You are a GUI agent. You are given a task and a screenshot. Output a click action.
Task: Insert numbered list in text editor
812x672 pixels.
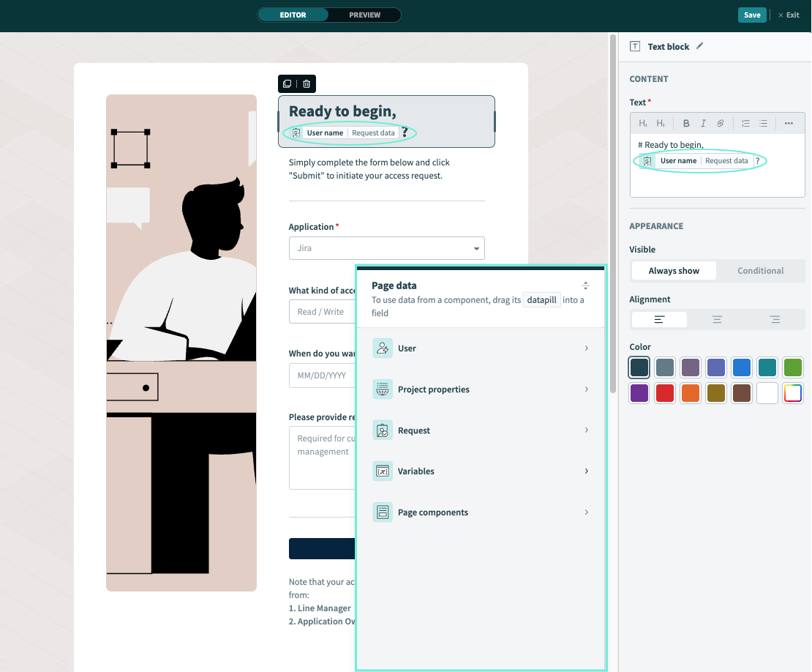click(x=745, y=124)
